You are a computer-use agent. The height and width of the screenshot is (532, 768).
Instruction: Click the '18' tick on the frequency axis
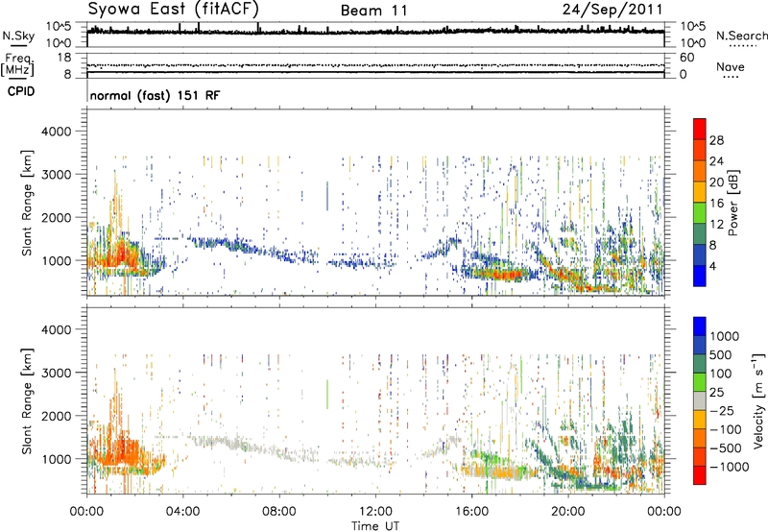(64, 58)
